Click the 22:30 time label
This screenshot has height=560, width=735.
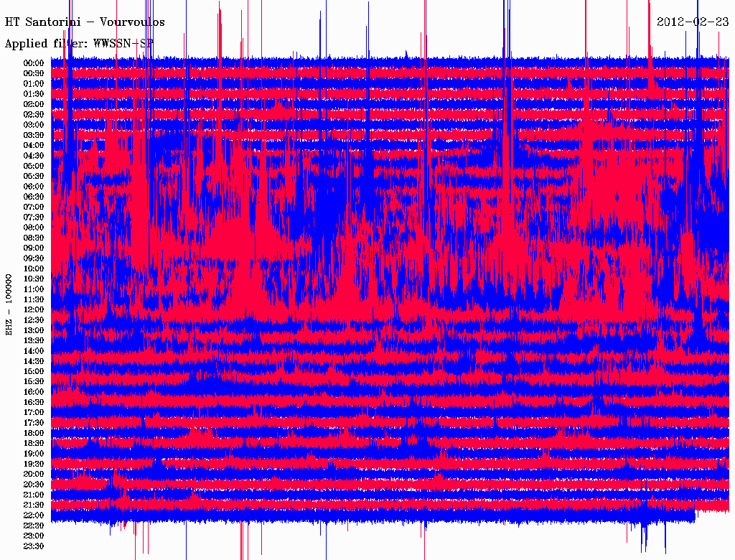pyautogui.click(x=34, y=526)
